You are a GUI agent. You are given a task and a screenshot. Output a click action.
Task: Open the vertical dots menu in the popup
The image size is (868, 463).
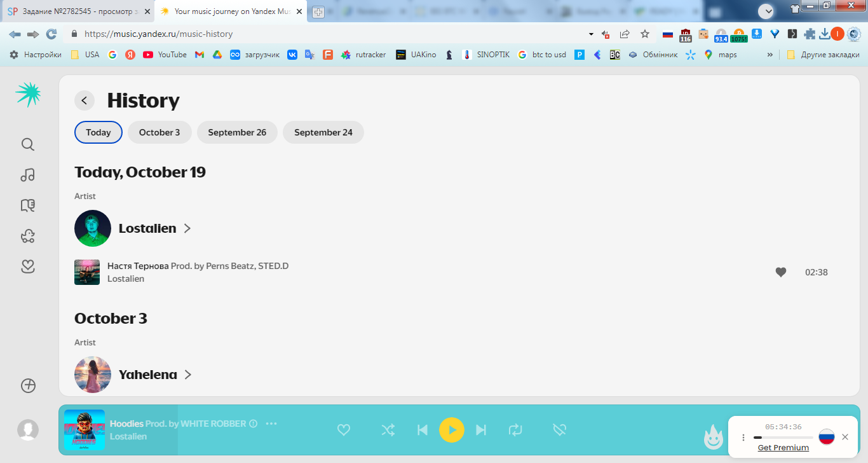[743, 438]
